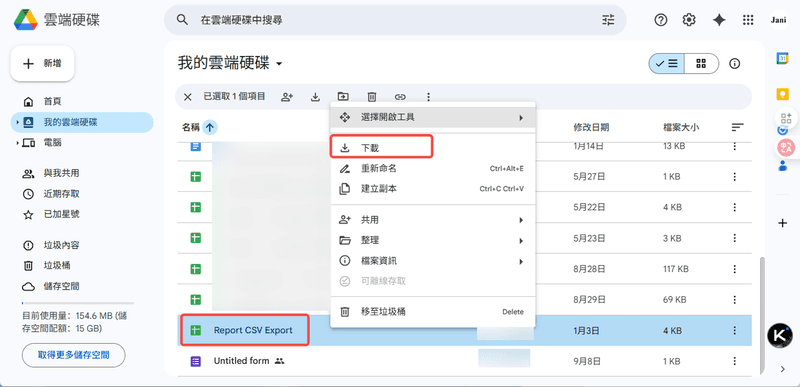This screenshot has height=387, width=800.
Task: Select the Untitled form file
Action: pyautogui.click(x=464, y=361)
